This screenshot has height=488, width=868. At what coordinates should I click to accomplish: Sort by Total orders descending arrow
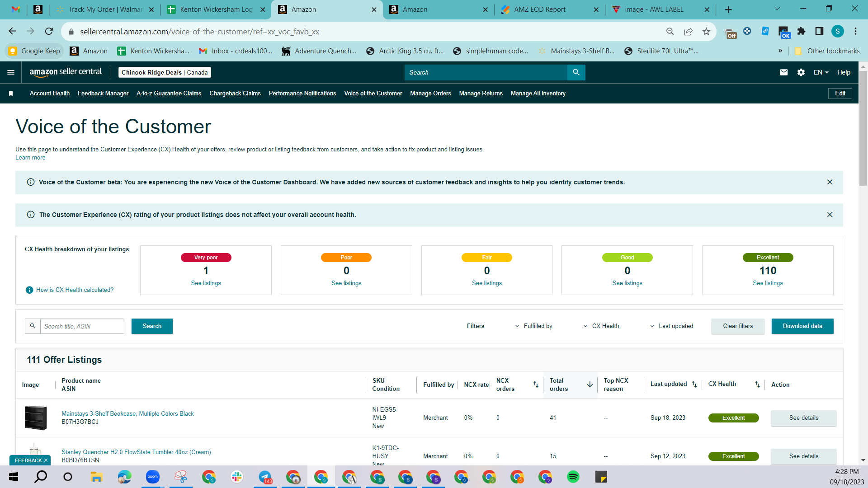(590, 385)
